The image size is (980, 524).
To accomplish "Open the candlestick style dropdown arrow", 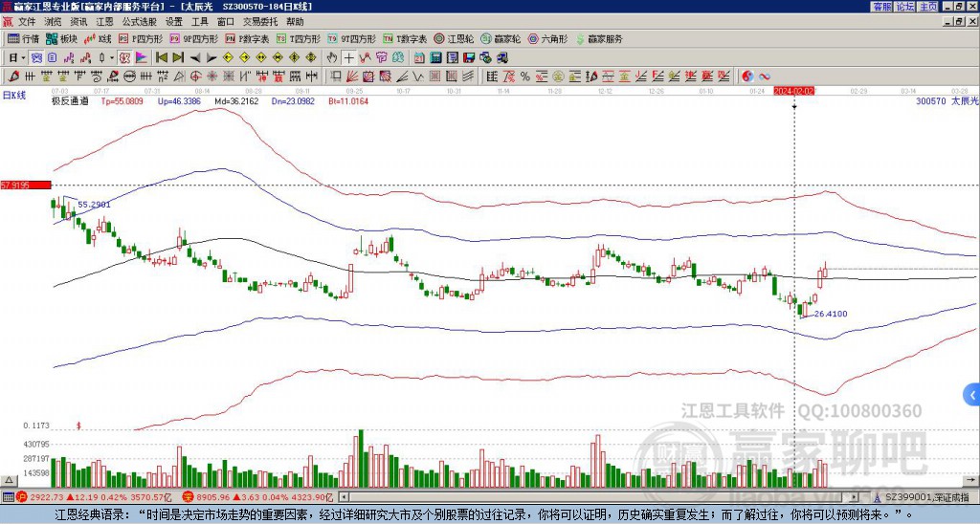I will click(x=112, y=58).
